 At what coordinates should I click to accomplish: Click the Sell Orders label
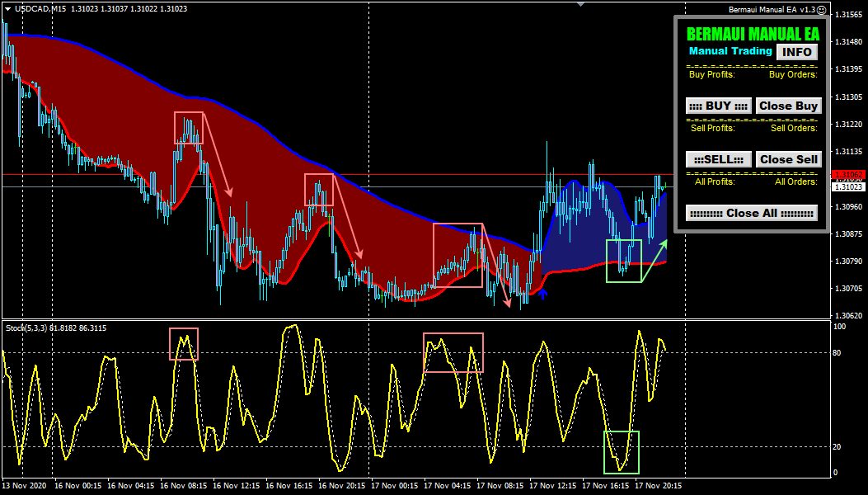tap(794, 128)
